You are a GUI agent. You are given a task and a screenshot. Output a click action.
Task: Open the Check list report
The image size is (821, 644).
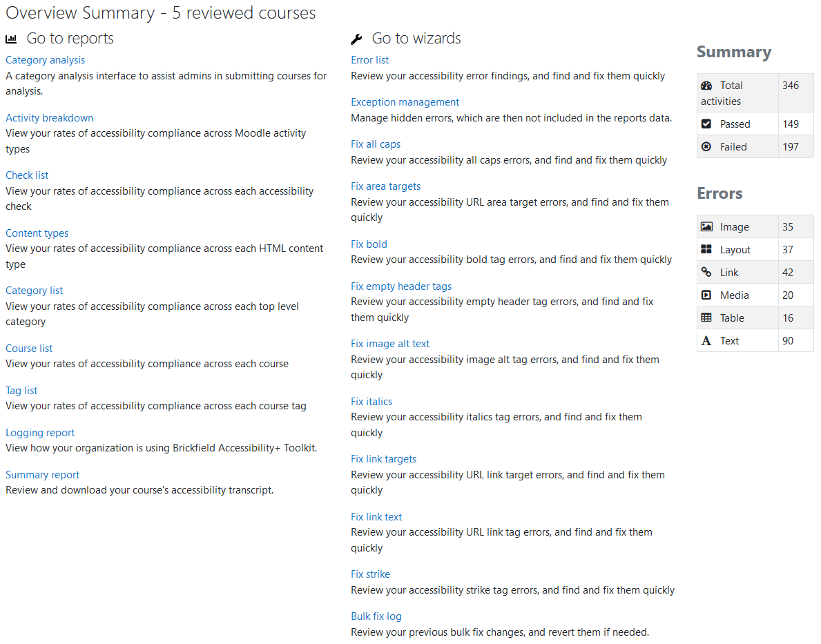click(27, 175)
